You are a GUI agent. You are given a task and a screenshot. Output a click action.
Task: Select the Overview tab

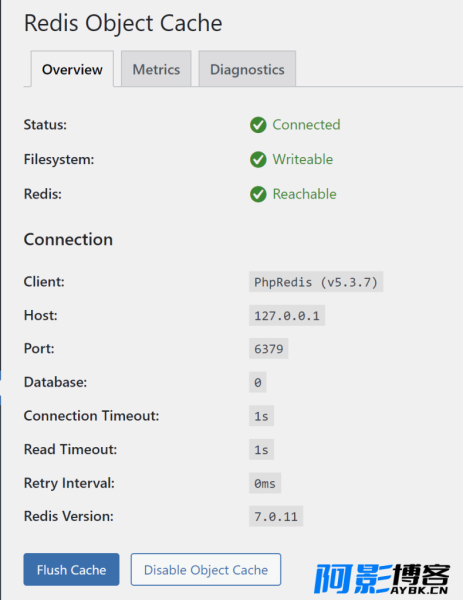[72, 69]
